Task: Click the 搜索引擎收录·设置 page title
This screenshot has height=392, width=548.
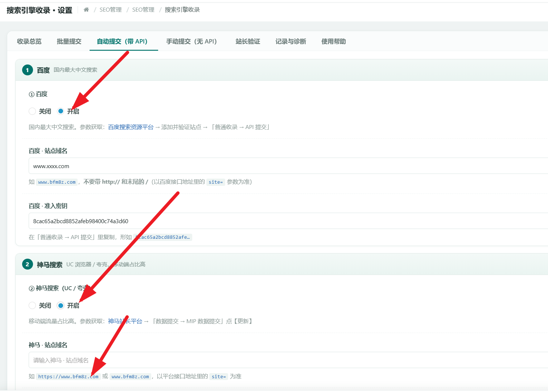Action: (x=40, y=10)
